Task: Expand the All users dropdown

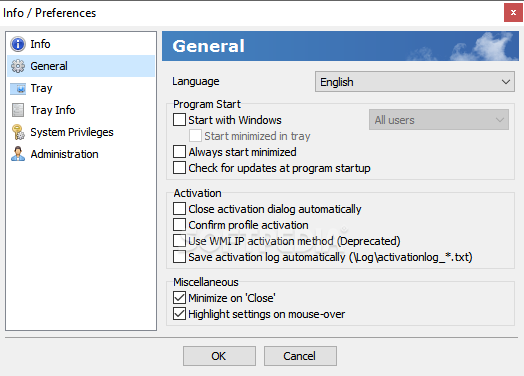Action: click(x=439, y=120)
